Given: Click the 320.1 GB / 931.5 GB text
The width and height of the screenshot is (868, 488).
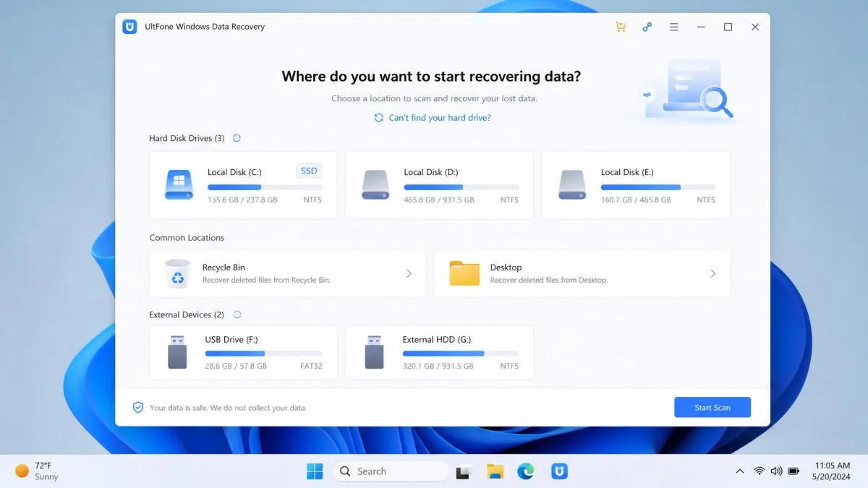Looking at the screenshot, I should click(438, 366).
